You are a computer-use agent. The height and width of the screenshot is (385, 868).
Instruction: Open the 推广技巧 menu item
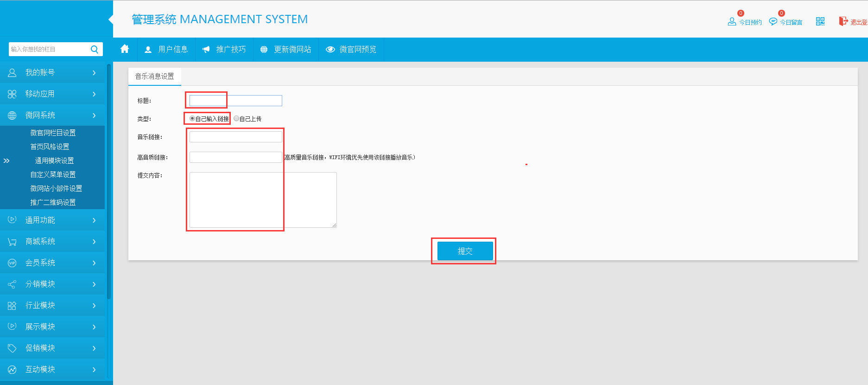point(225,50)
